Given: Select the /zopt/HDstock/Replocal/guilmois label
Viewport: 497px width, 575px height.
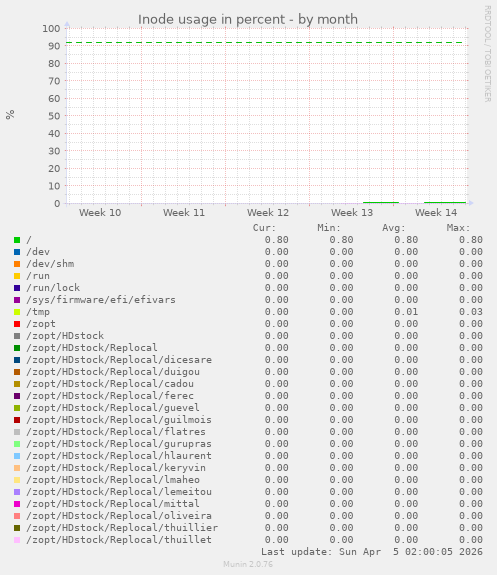Looking at the screenshot, I should click(119, 420).
